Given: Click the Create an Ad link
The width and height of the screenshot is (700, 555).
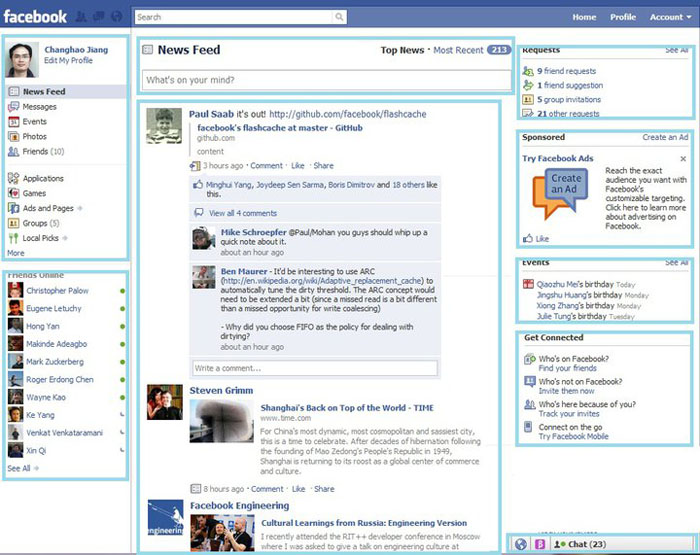Looking at the screenshot, I should [x=665, y=137].
